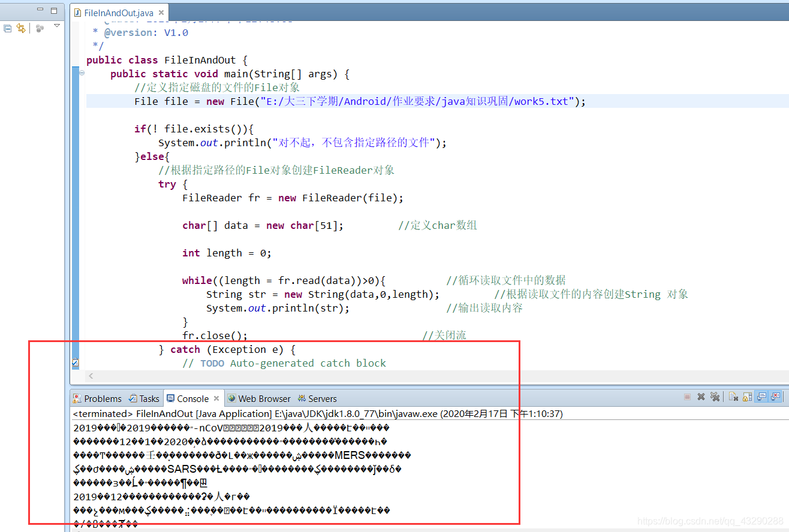
Task: Click the Focus on Active Task icon
Action: (x=40, y=28)
